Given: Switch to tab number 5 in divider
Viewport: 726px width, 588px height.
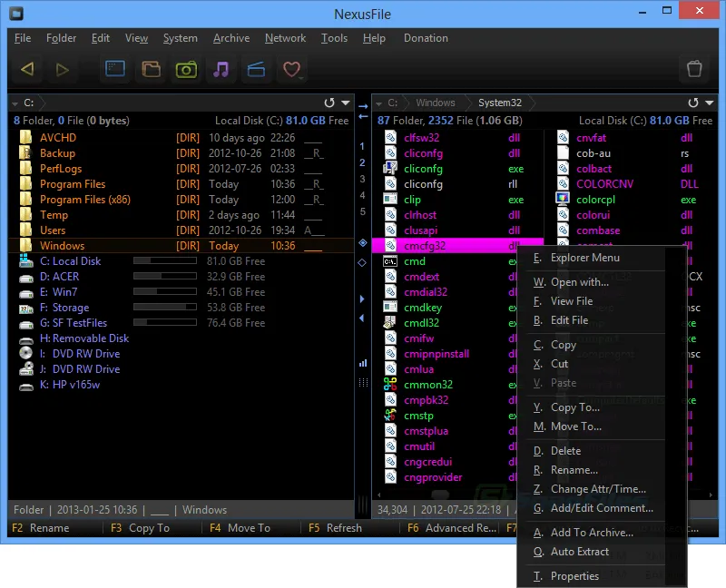Looking at the screenshot, I should [362, 211].
